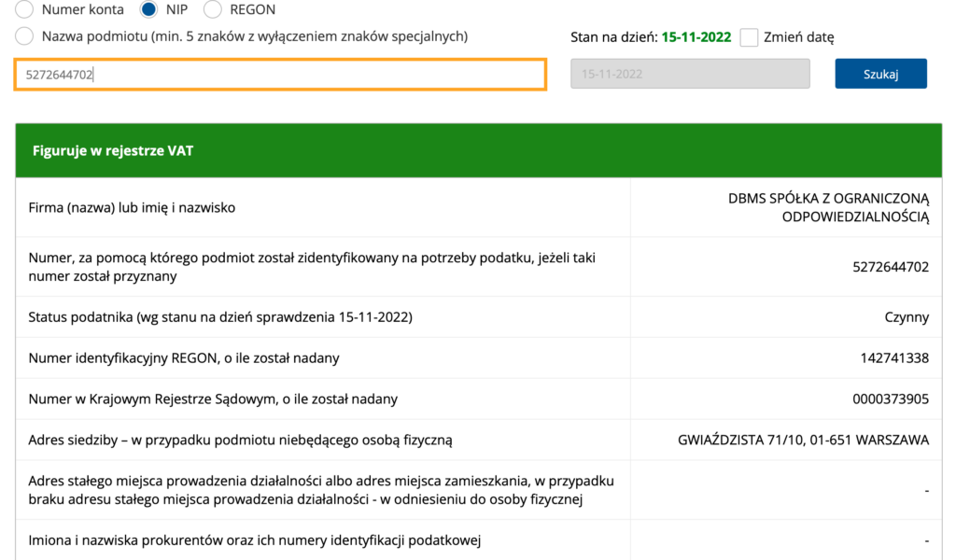Click the green Figuruje w rejestrze VAT header

(x=478, y=150)
